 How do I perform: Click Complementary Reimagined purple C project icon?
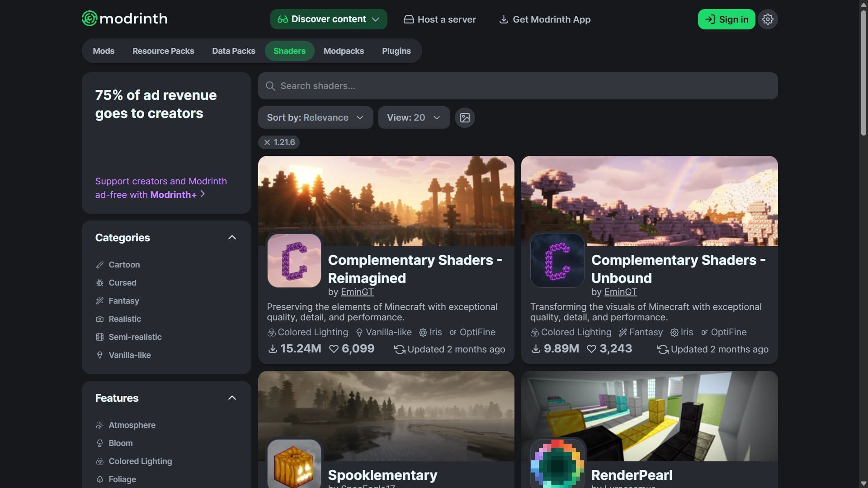point(294,261)
